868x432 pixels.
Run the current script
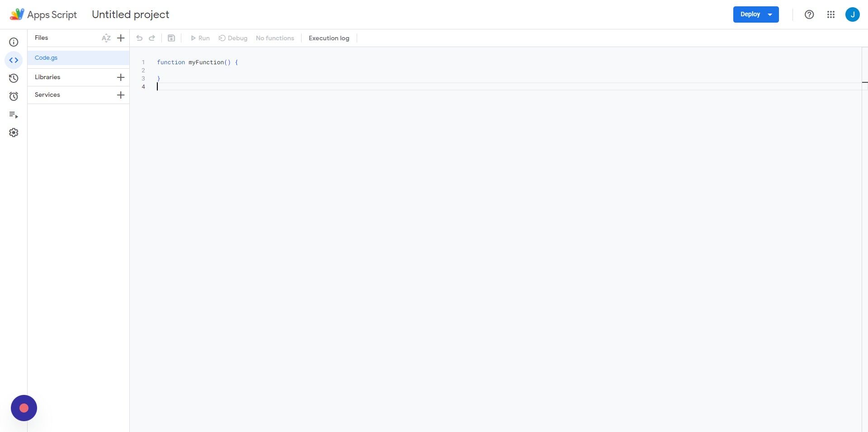(200, 38)
